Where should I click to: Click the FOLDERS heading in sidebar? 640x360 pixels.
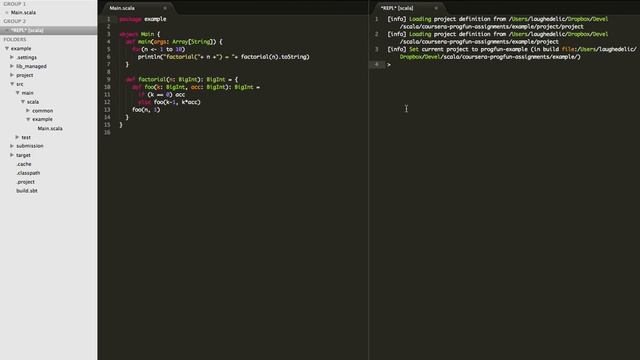click(x=15, y=40)
